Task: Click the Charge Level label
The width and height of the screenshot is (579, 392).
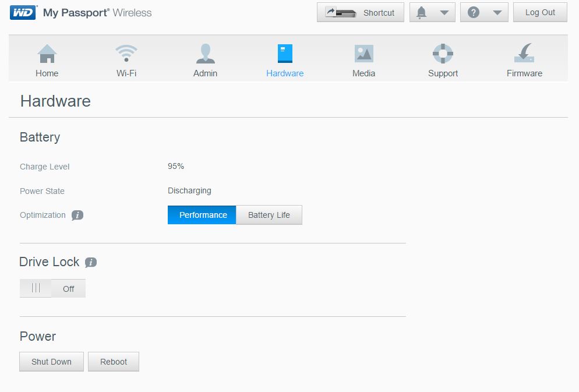Action: point(45,167)
